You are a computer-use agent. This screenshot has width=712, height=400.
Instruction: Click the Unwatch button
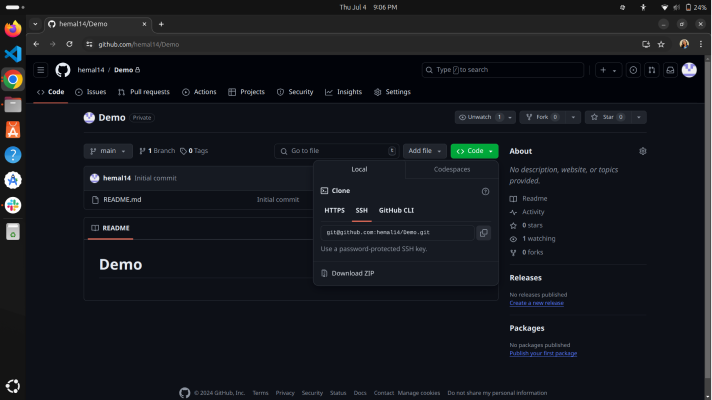pos(480,117)
